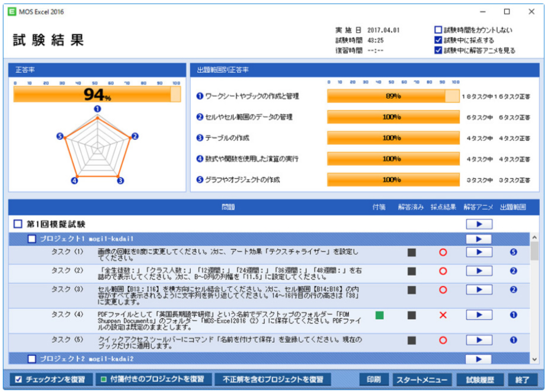
Task: Click the range badge 1 on タスク (5)
Action: [513, 340]
